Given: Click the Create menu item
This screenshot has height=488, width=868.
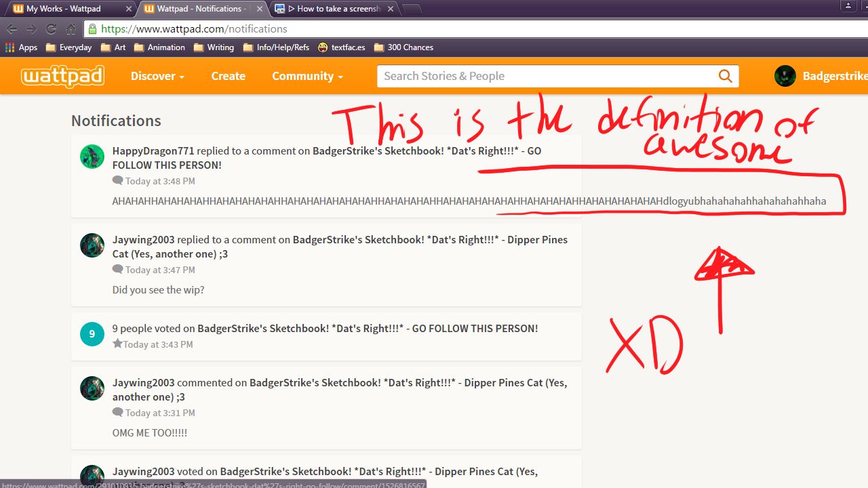Looking at the screenshot, I should coord(228,76).
